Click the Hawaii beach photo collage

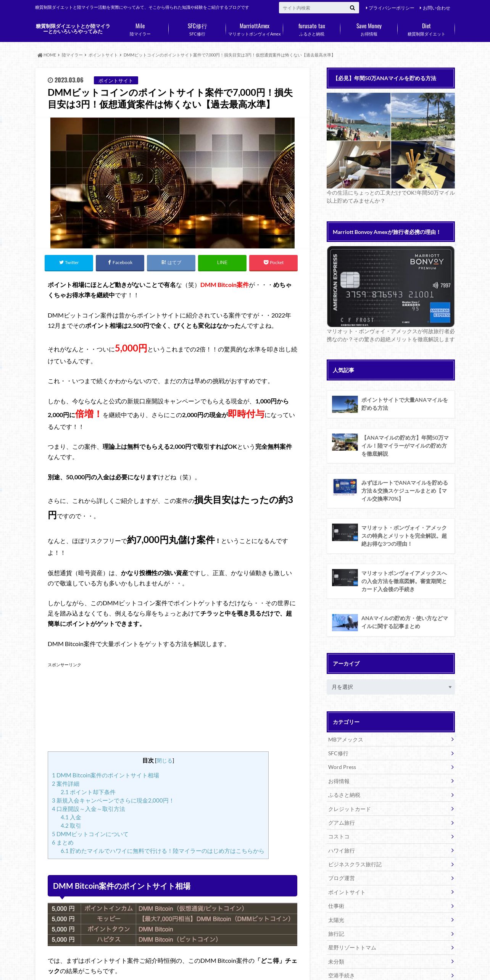(x=391, y=140)
